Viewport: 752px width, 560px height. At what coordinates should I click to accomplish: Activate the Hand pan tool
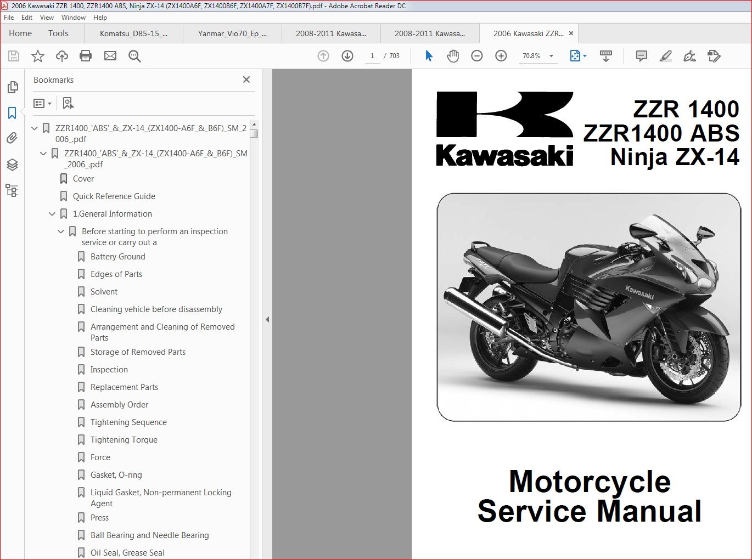(x=453, y=56)
